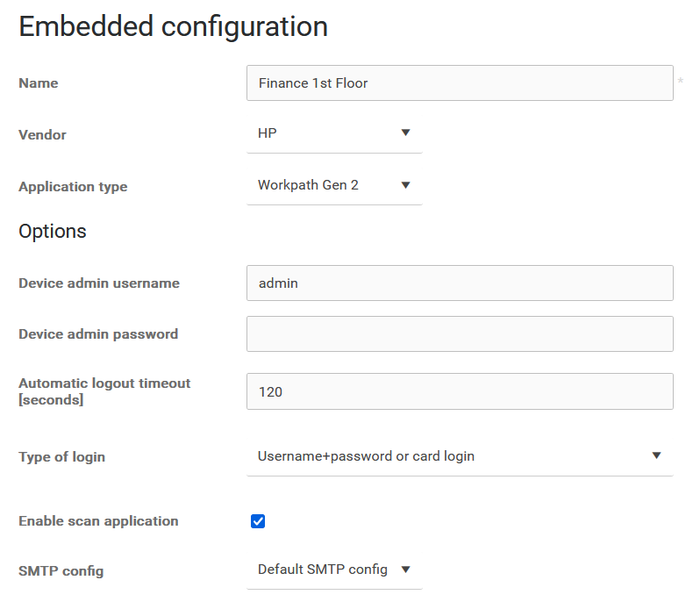Image resolution: width=700 pixels, height=609 pixels.
Task: Focus the Device admin username field
Action: click(x=459, y=283)
